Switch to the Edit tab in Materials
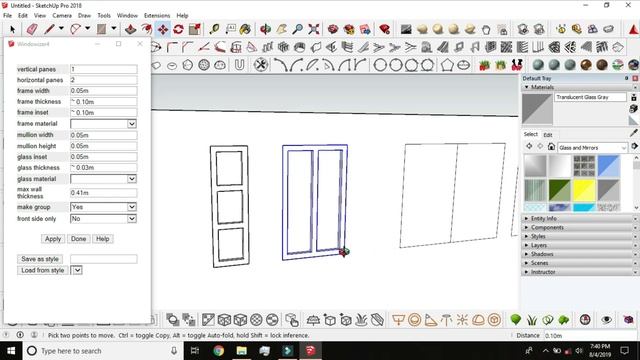Image resolution: width=640 pixels, height=360 pixels. [x=548, y=135]
